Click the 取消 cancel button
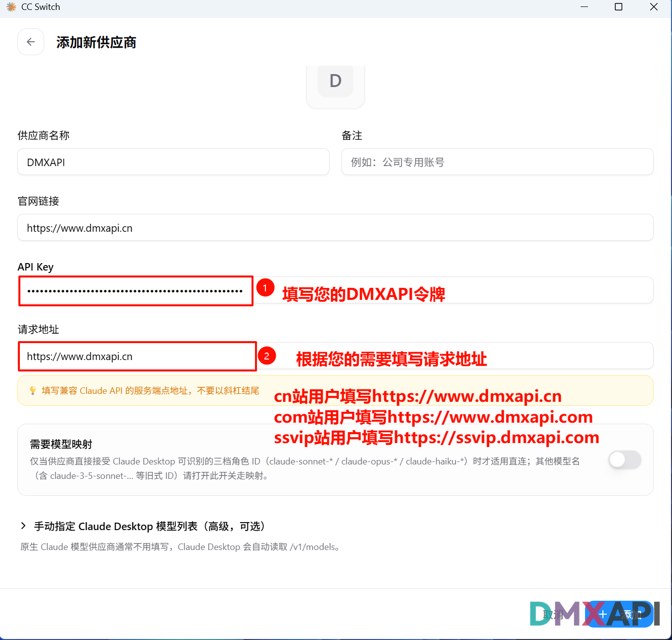Viewport: 672px width, 640px height. pyautogui.click(x=553, y=615)
